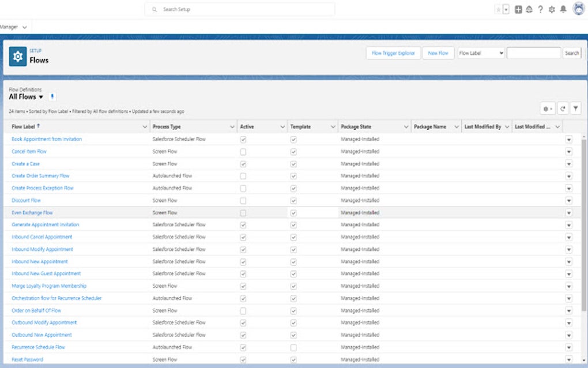Click the New Flow button
588x368 pixels.
coord(438,52)
